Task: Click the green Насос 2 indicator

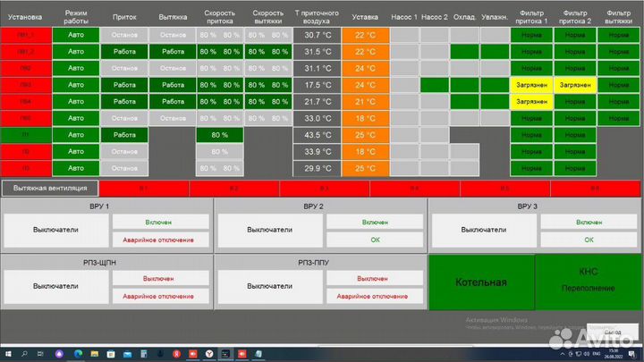Action: coord(434,85)
